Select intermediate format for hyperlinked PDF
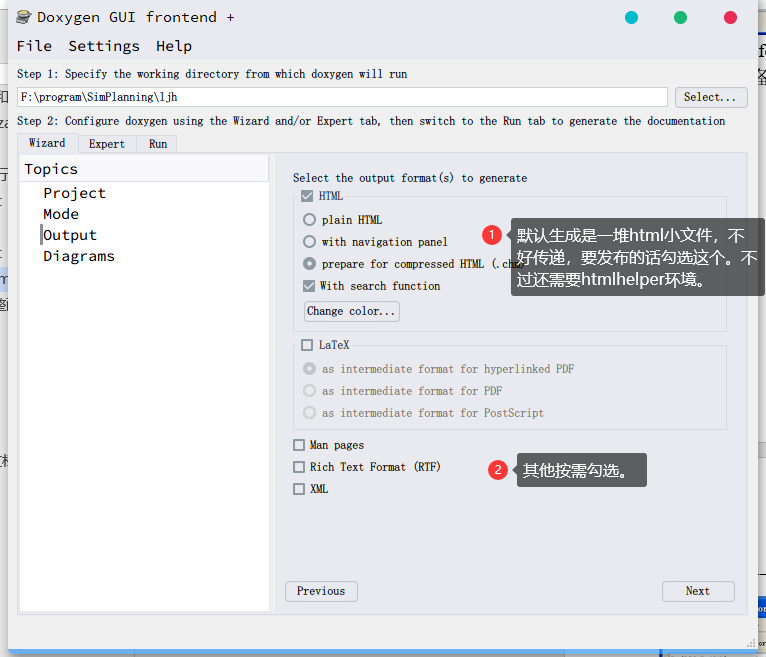Image resolution: width=766 pixels, height=657 pixels. 309,369
